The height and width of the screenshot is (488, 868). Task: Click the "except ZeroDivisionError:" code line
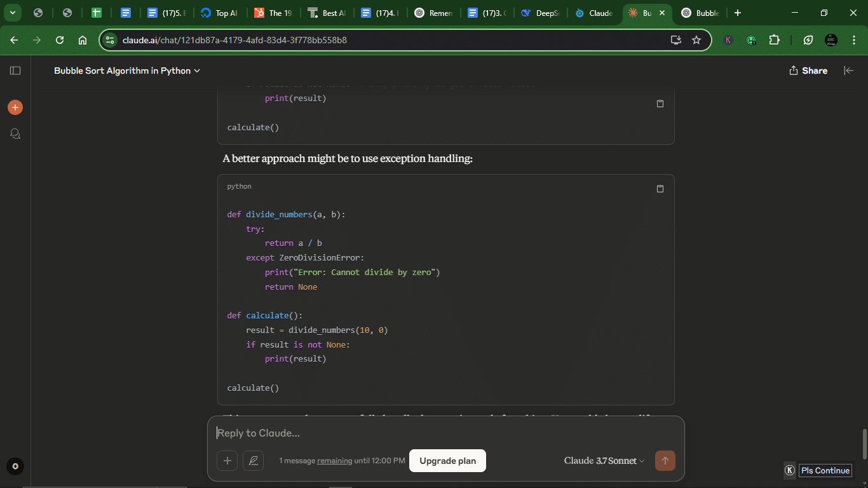305,258
